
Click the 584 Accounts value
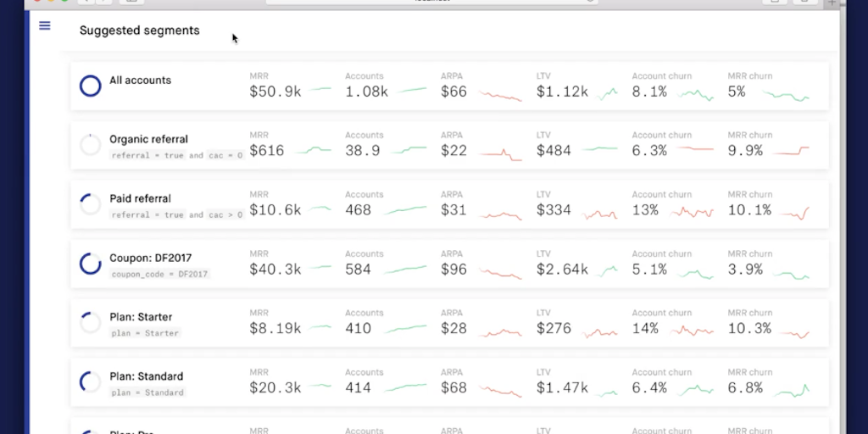pyautogui.click(x=359, y=270)
